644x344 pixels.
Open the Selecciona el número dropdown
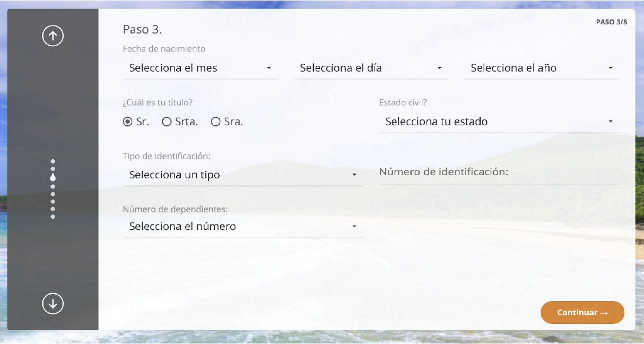click(x=242, y=227)
